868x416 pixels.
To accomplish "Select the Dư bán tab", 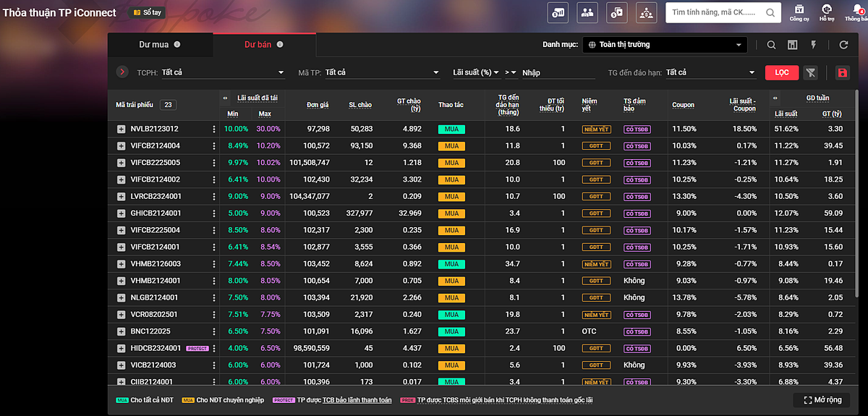I will (258, 45).
